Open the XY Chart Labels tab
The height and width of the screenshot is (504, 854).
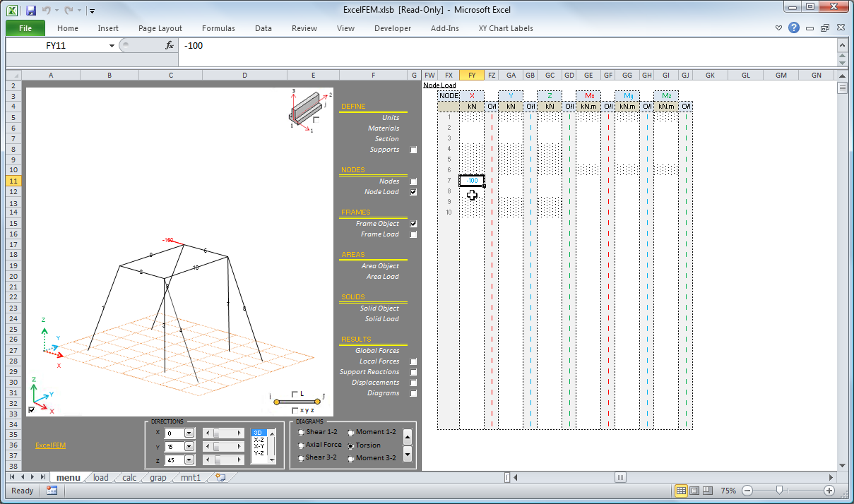point(506,28)
